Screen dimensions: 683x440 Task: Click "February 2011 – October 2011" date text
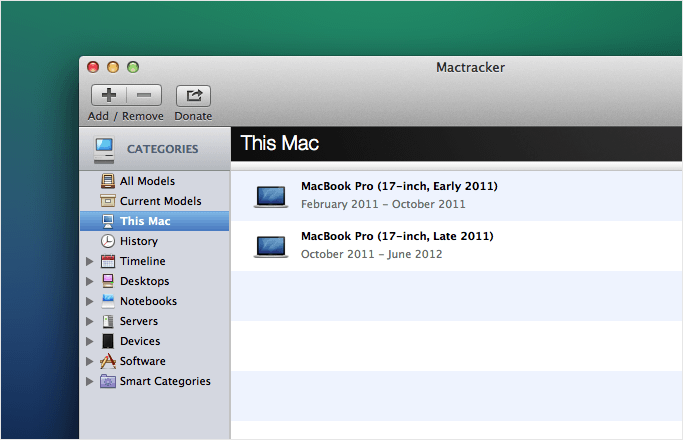pyautogui.click(x=383, y=204)
